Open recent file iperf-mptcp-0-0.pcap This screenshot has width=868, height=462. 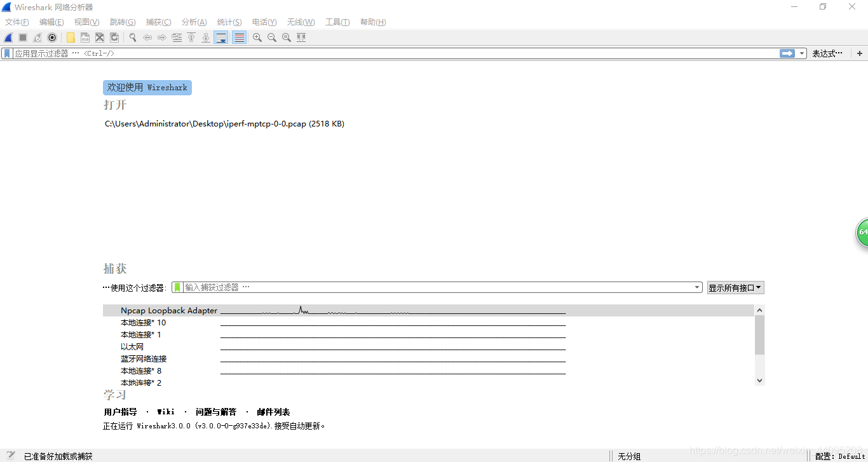(224, 124)
